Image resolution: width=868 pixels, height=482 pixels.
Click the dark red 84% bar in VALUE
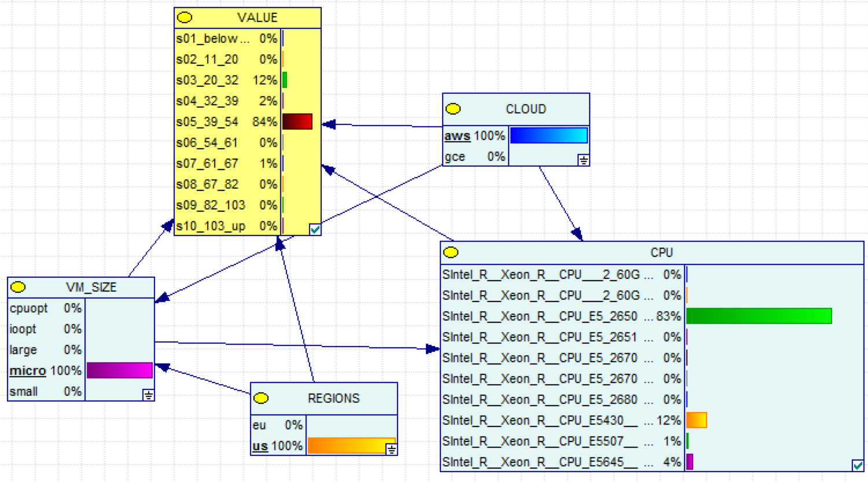click(x=297, y=122)
